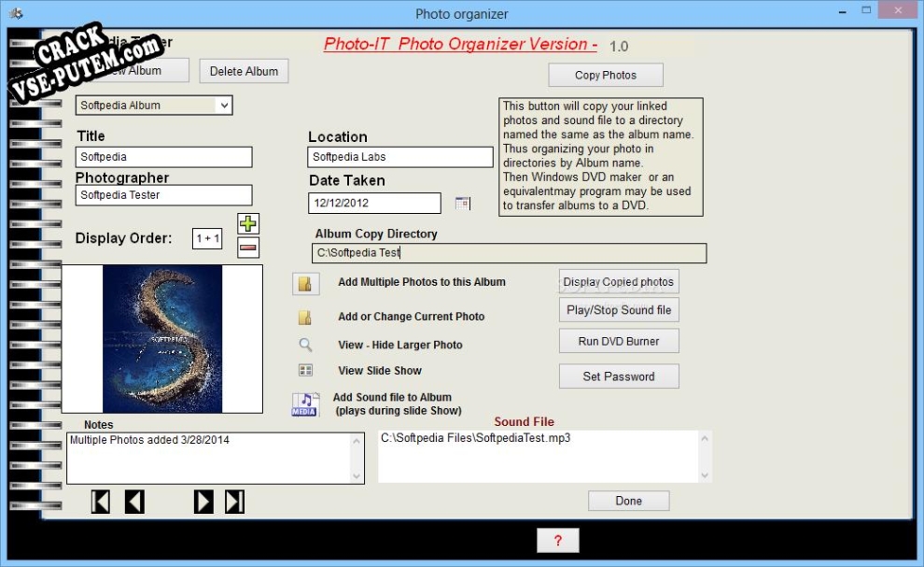Click Sound File scrollbar up arrow
The height and width of the screenshot is (567, 924).
[705, 439]
